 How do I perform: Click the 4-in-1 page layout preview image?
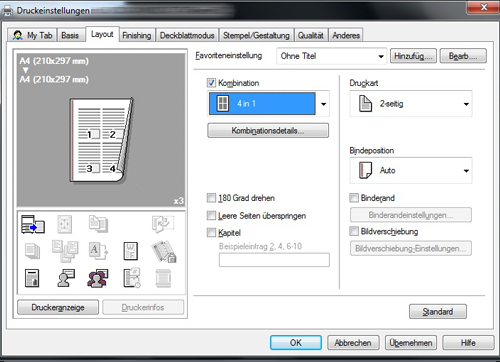(102, 140)
